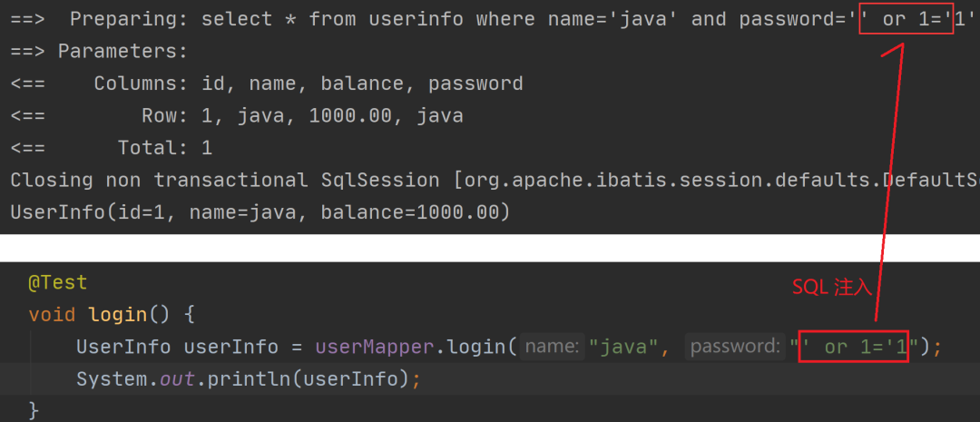Click the Columns: id, name, balance, password line
This screenshot has height=422, width=980.
click(x=267, y=83)
